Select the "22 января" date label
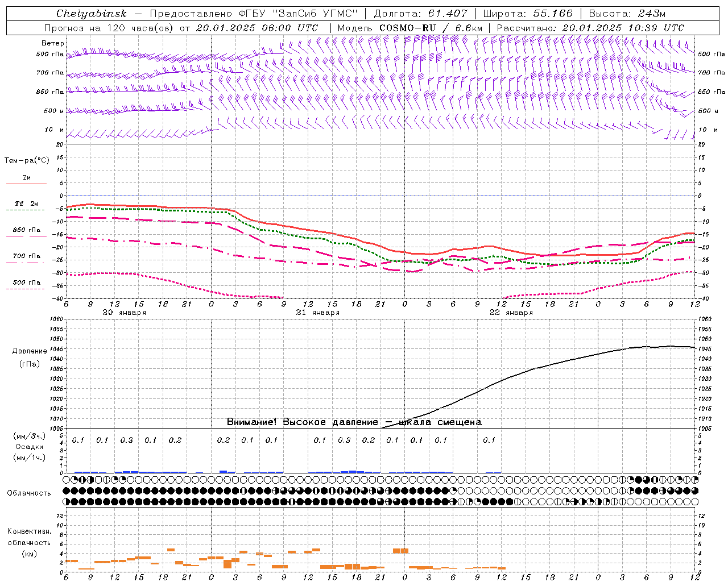 click(x=511, y=313)
